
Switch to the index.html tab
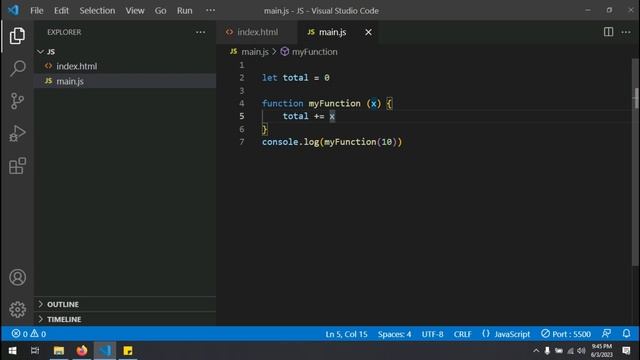[x=256, y=32]
